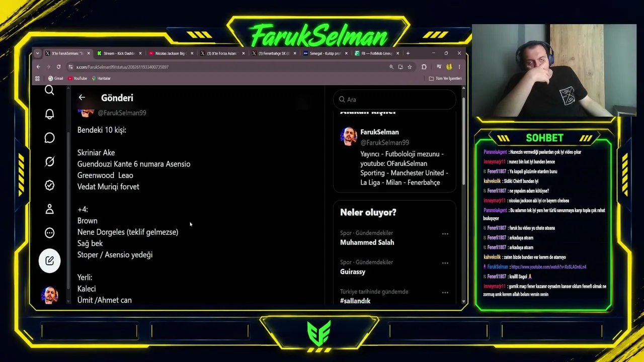Open the site info icon in address bar

pos(71,67)
